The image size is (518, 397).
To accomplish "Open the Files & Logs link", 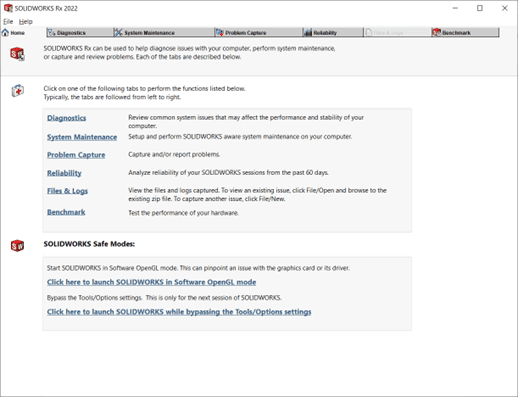I will [67, 191].
